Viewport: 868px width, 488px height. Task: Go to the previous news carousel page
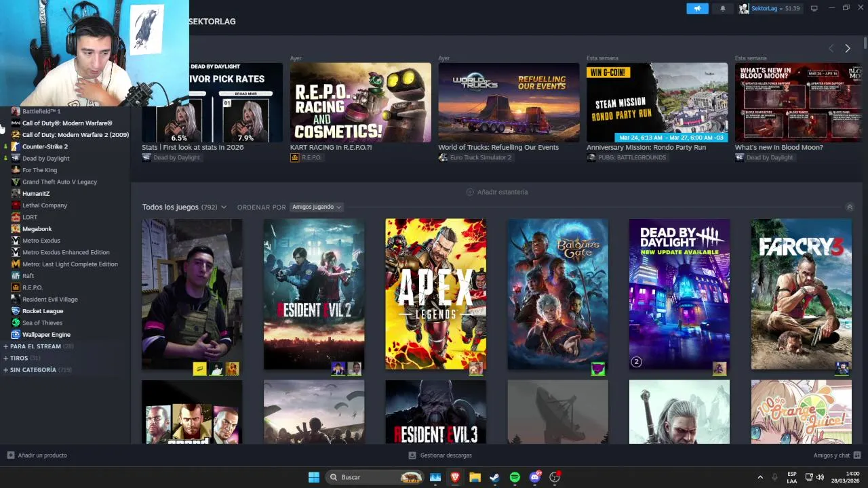[x=831, y=48]
